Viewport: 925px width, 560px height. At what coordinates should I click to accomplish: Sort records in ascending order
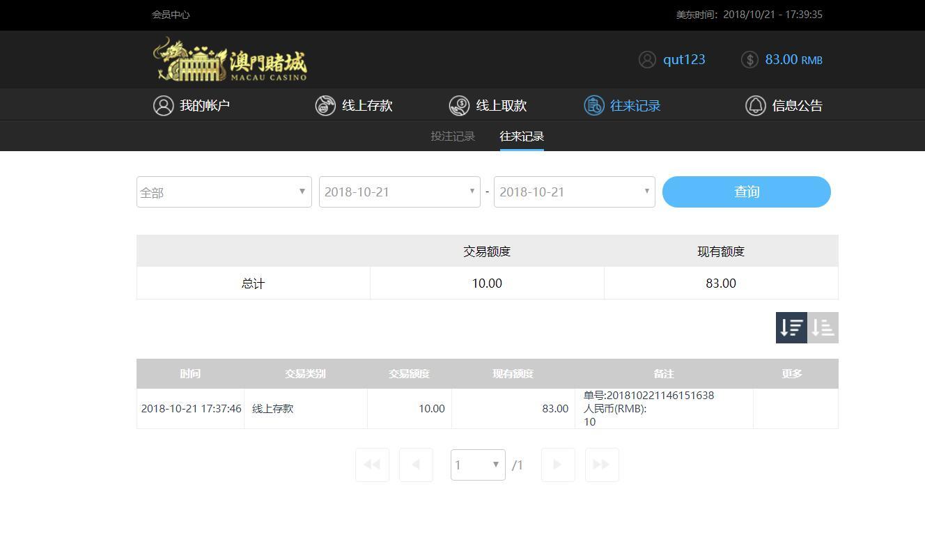(823, 327)
